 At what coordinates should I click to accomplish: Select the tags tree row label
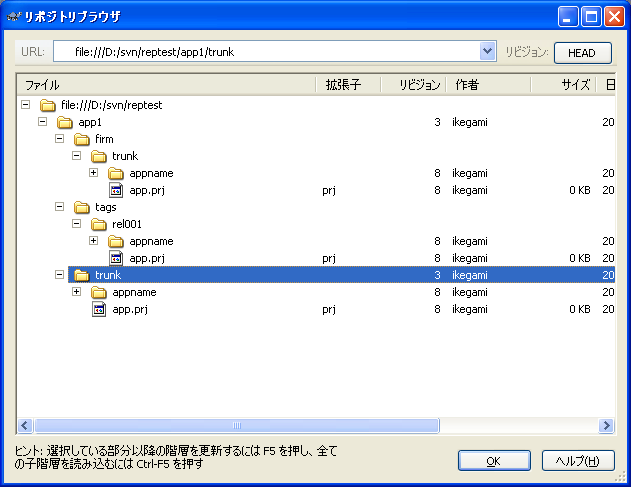tap(106, 207)
